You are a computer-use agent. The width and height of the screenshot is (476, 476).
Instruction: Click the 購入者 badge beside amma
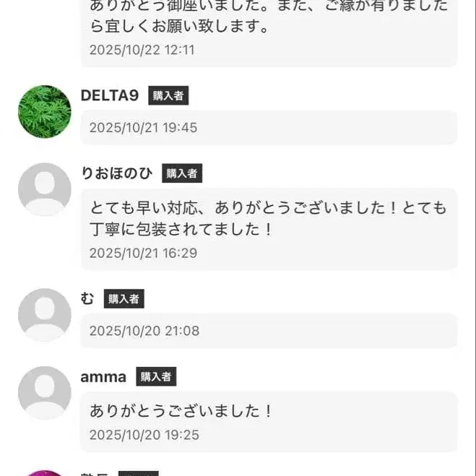pyautogui.click(x=156, y=376)
